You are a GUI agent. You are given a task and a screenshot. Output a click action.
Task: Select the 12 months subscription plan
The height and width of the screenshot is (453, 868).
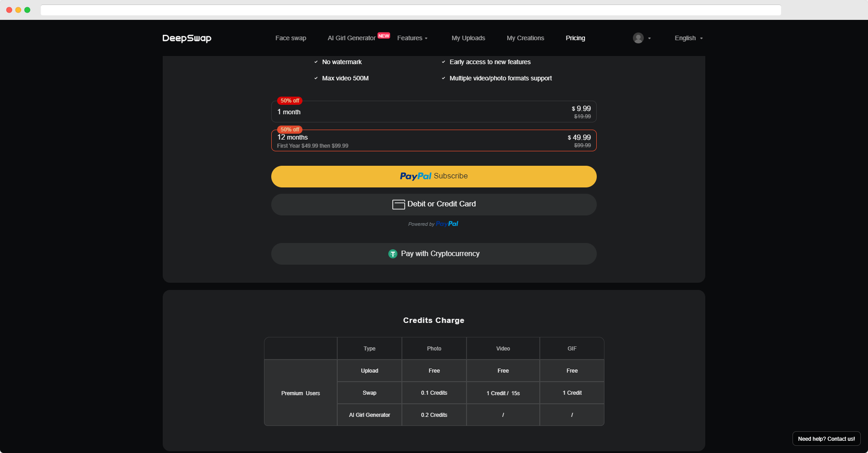click(434, 140)
